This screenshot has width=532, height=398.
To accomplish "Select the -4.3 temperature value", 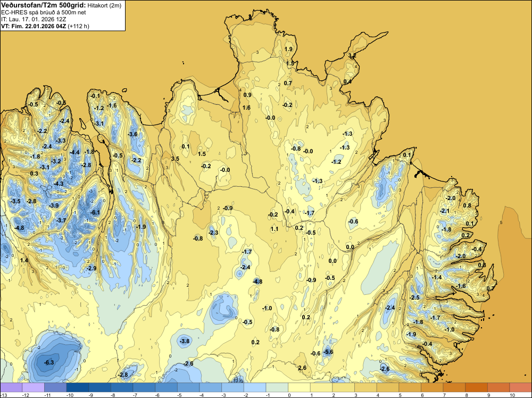I will tap(59, 184).
